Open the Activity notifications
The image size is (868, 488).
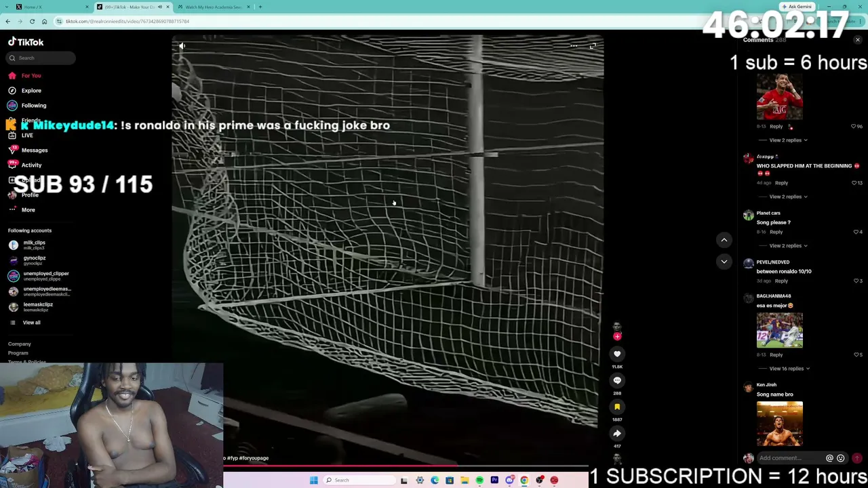(x=25, y=165)
